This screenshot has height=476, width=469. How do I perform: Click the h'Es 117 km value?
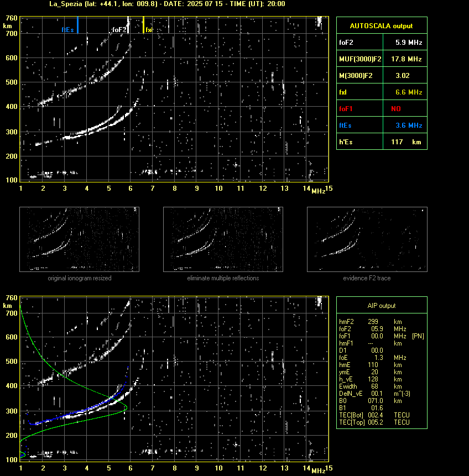pyautogui.click(x=406, y=142)
